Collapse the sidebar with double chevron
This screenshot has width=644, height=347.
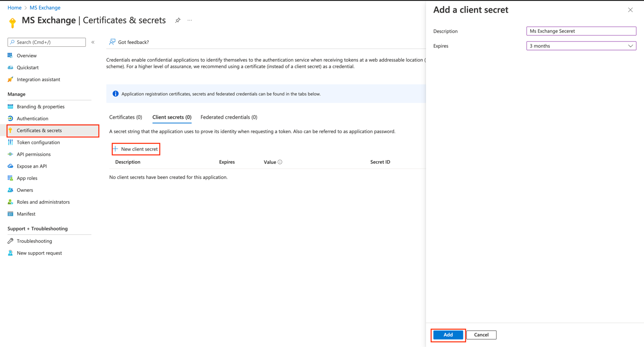click(x=93, y=42)
